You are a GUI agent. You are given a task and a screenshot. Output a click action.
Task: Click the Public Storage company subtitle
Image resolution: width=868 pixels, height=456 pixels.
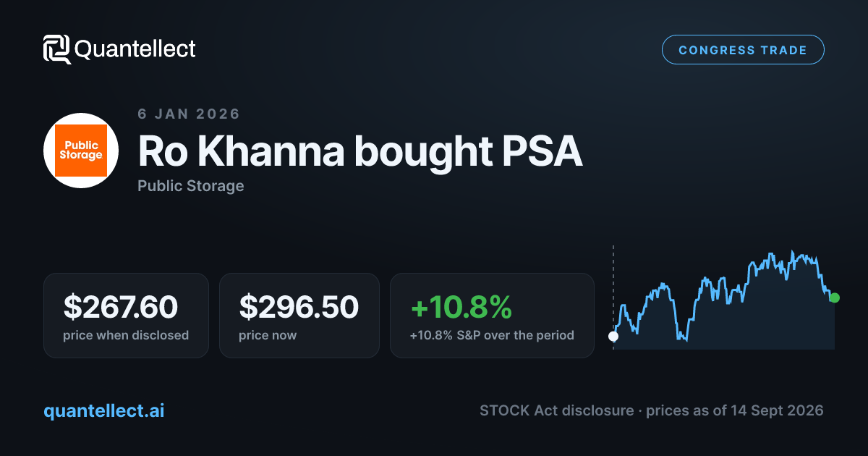(191, 186)
